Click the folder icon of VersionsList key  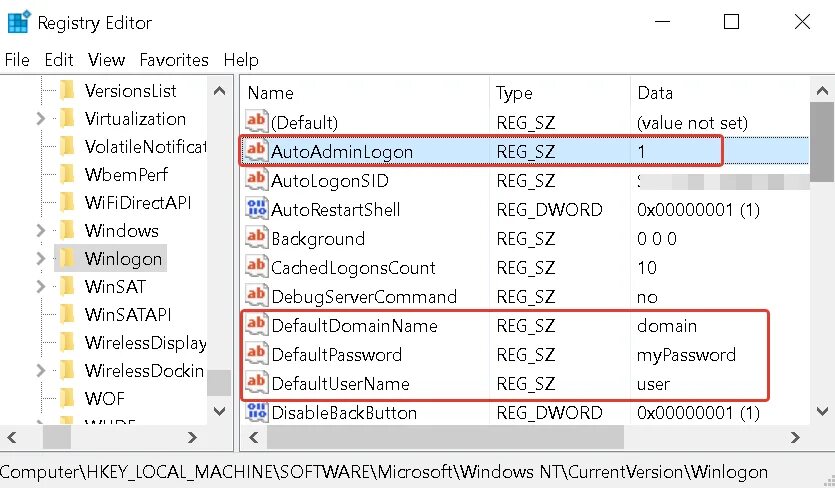(67, 90)
